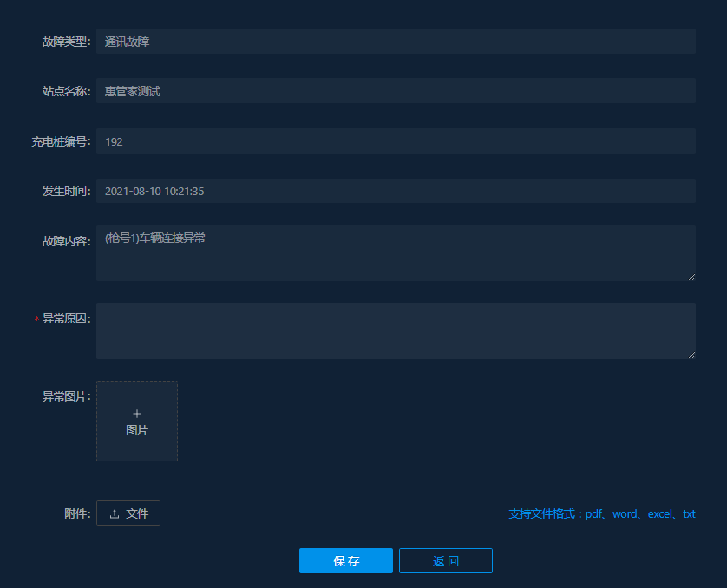Click the 异常图片 label
The height and width of the screenshot is (588, 727).
[66, 396]
